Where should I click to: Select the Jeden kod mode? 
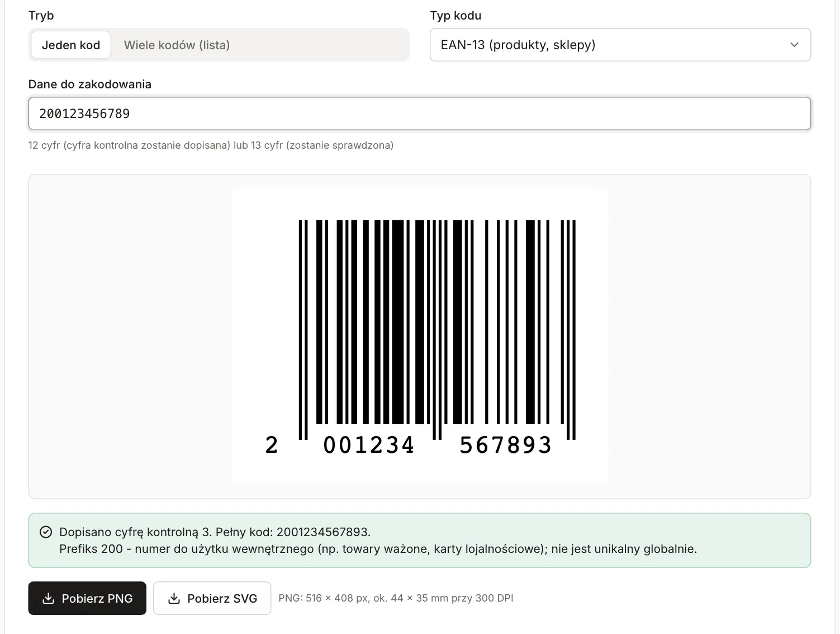71,45
